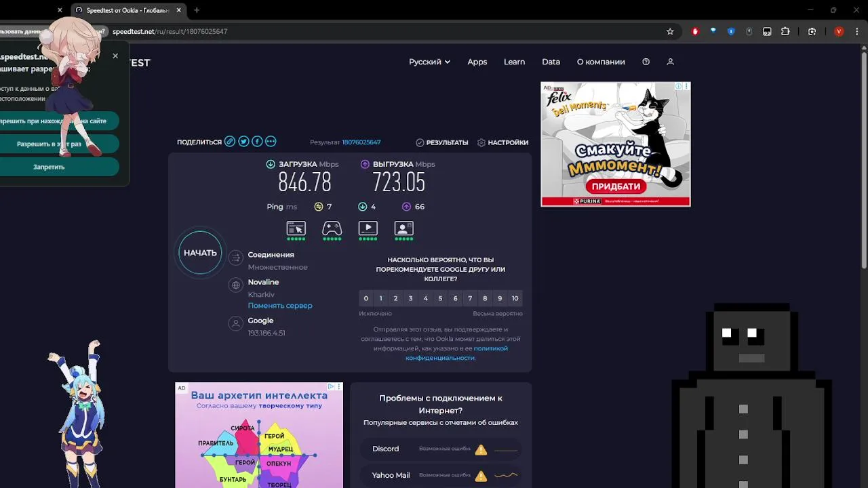Image resolution: width=868 pixels, height=488 pixels.
Task: Open the Русский language dropdown
Action: coord(429,62)
